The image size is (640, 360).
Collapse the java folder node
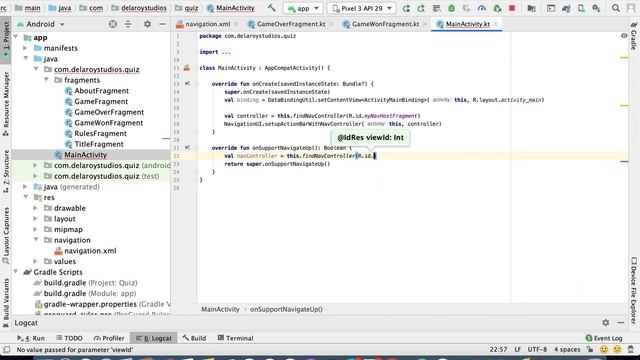[x=25, y=58]
